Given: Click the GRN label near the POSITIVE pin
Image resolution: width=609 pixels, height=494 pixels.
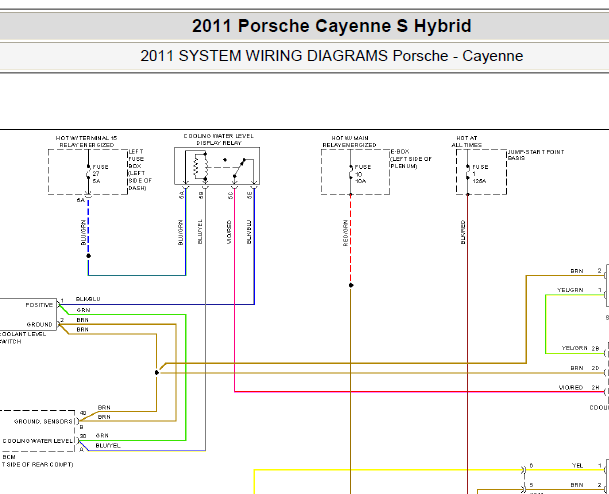Looking at the screenshot, I should point(84,310).
